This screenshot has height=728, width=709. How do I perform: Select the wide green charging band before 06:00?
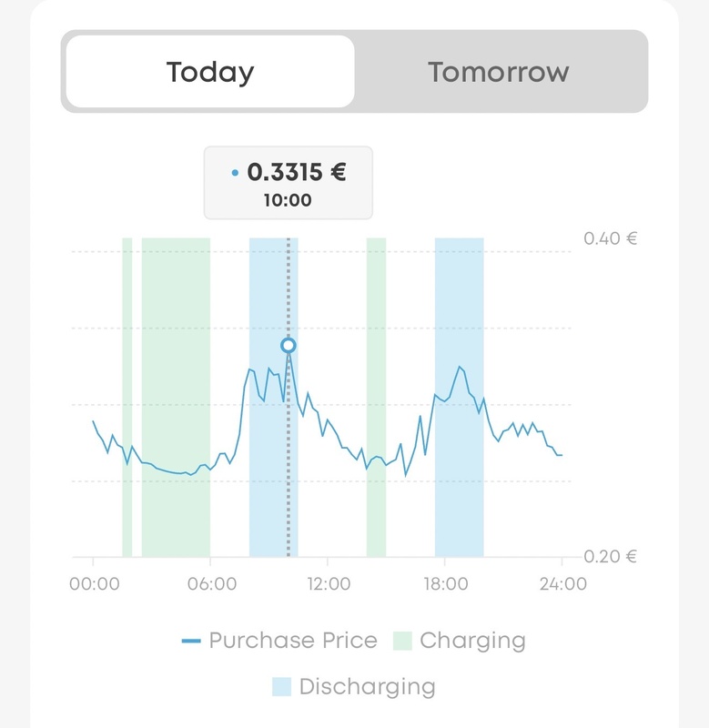point(176,397)
